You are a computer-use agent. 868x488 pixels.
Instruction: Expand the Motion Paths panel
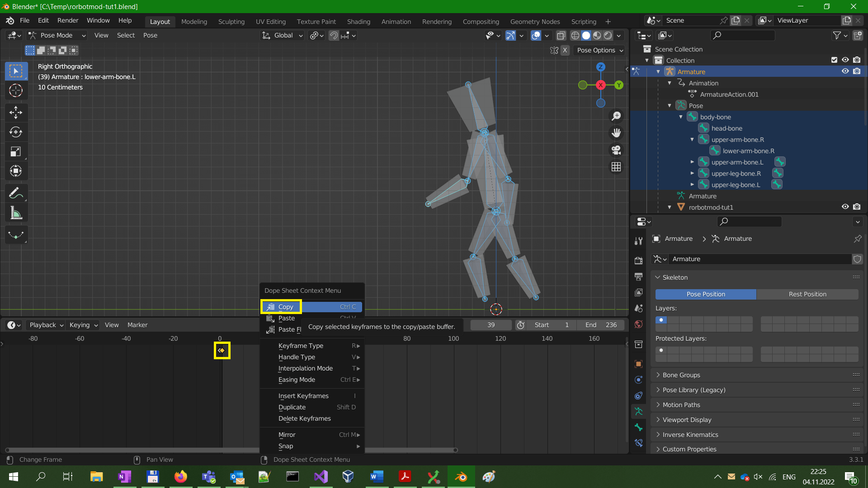[682, 404]
